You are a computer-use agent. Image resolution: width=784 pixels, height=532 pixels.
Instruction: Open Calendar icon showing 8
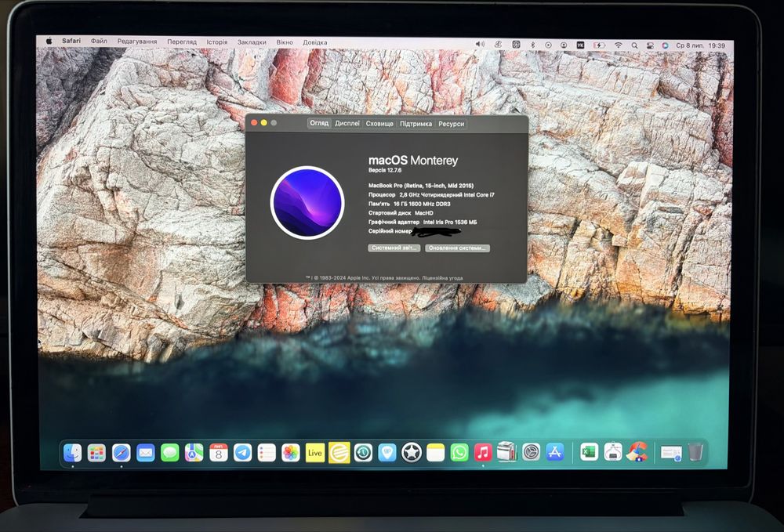(x=219, y=453)
